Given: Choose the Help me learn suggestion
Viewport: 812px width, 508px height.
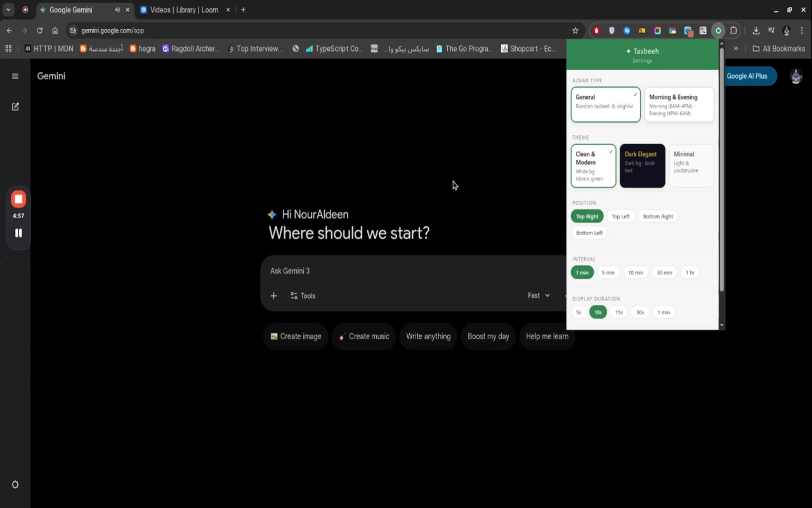Looking at the screenshot, I should pos(547,337).
